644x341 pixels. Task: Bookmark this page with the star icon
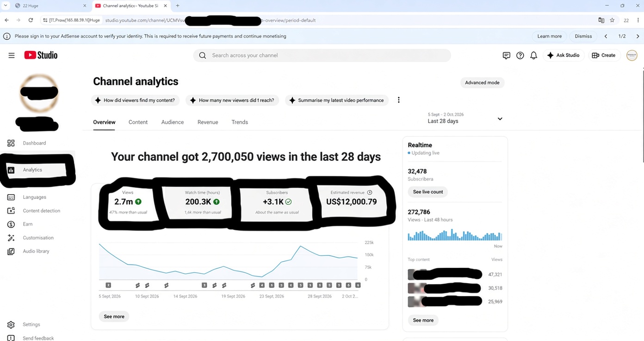pos(612,20)
